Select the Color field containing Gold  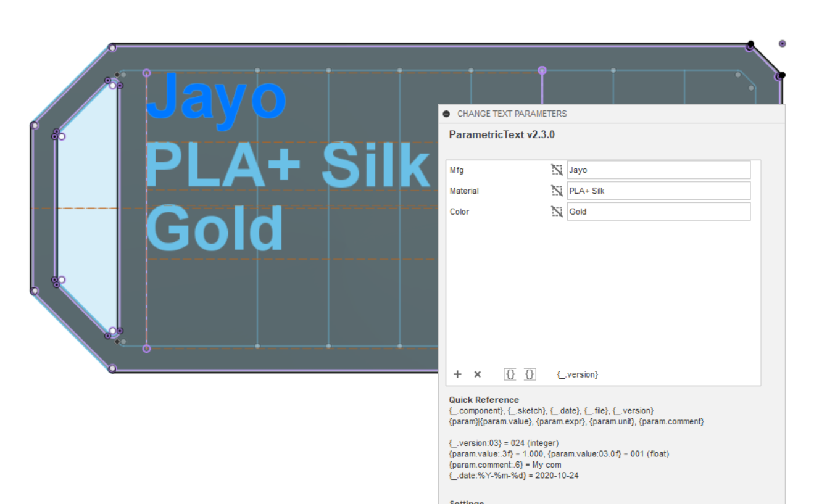pos(658,212)
